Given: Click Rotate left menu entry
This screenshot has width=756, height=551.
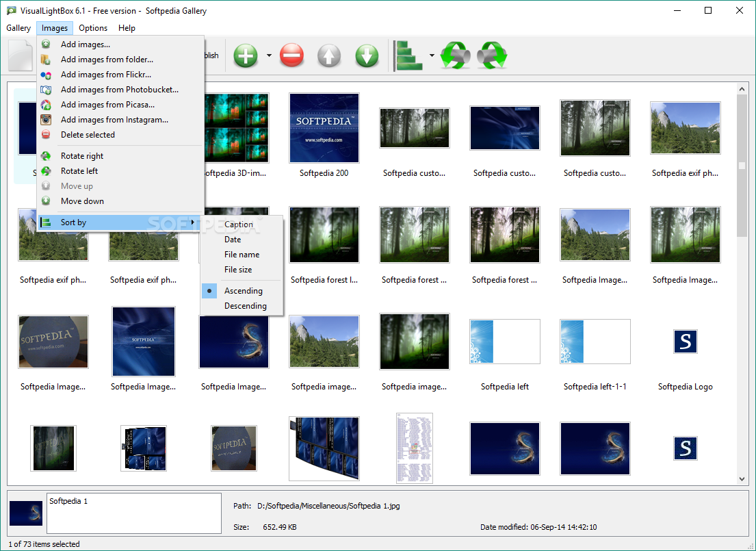Looking at the screenshot, I should pyautogui.click(x=120, y=171).
